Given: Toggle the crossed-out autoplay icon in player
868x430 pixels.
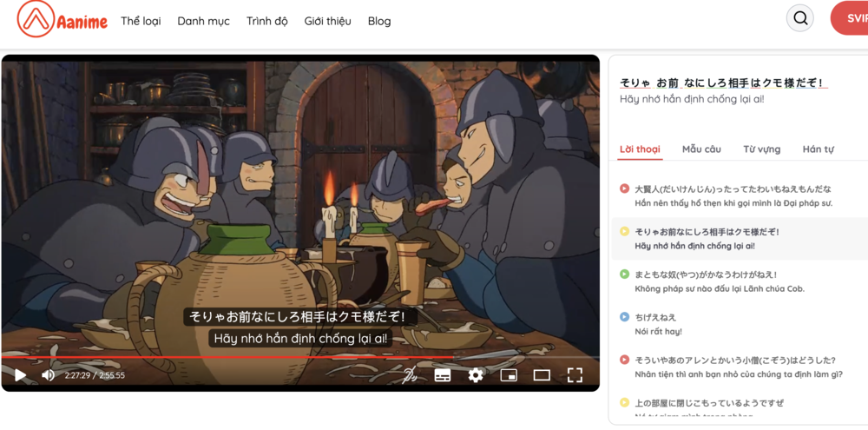Looking at the screenshot, I should 410,375.
